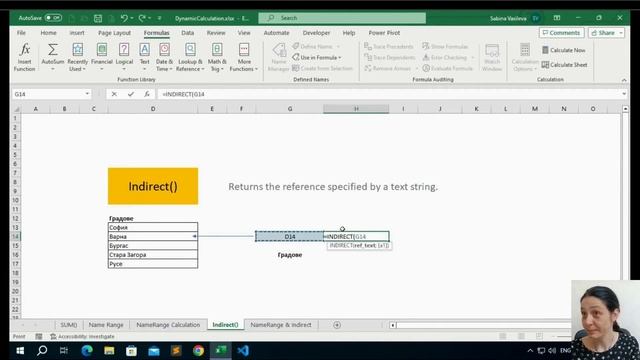Screen dimensions: 640x360
Task: Open Accessibility: Investigate status item
Action: 82,336
